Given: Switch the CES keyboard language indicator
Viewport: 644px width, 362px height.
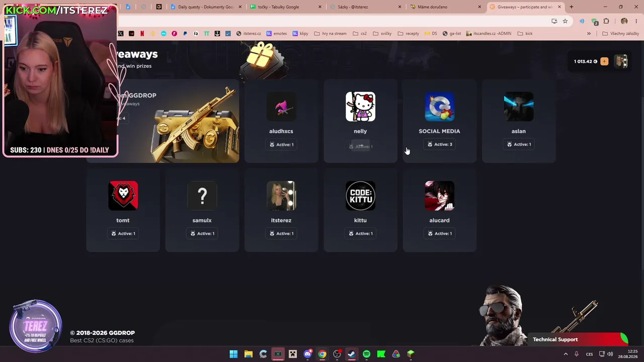Looking at the screenshot, I should [589, 354].
